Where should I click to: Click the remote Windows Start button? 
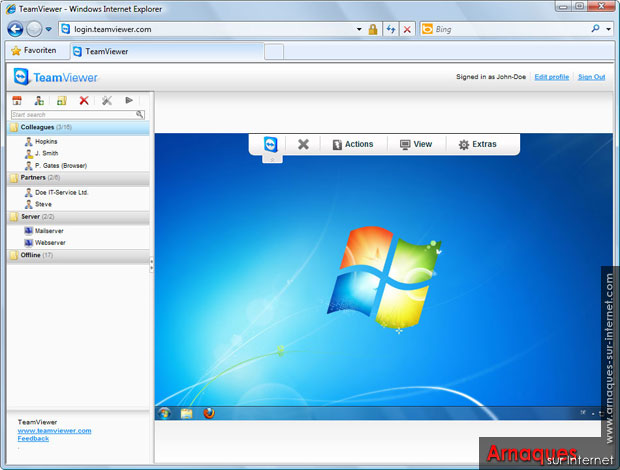[x=164, y=413]
